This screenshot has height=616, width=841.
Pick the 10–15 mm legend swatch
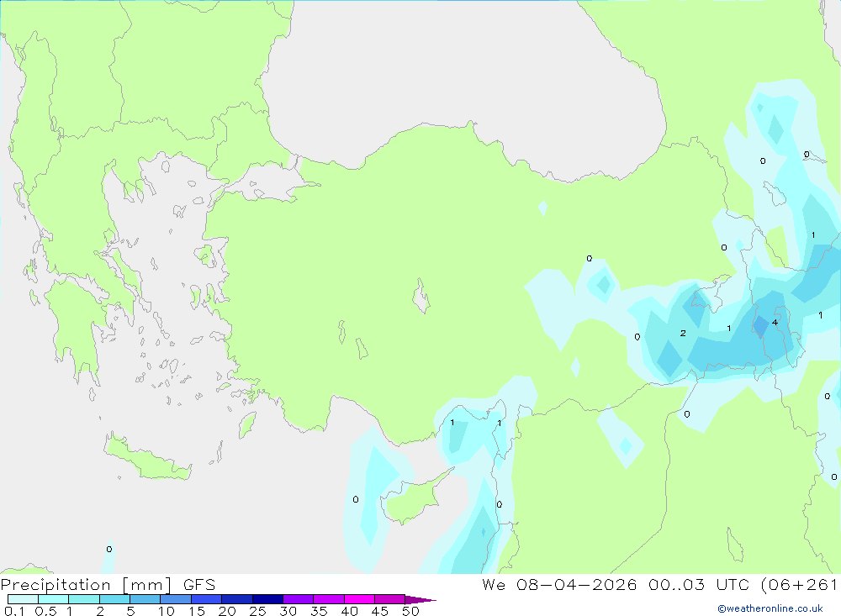click(176, 599)
